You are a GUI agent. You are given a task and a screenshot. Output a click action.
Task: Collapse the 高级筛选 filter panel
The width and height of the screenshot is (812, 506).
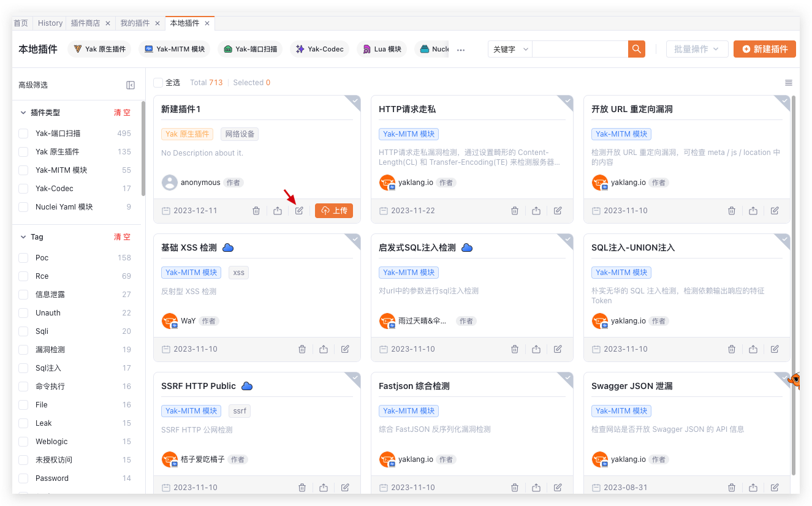131,85
